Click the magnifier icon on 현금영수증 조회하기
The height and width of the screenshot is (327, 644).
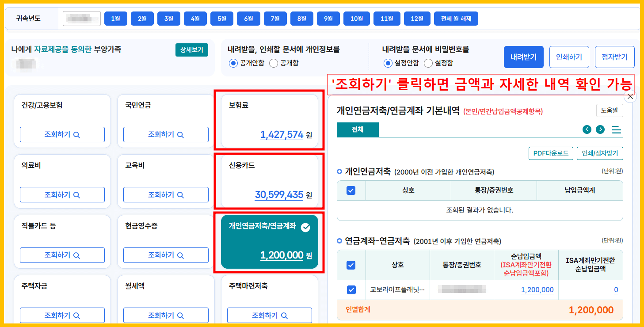point(181,255)
